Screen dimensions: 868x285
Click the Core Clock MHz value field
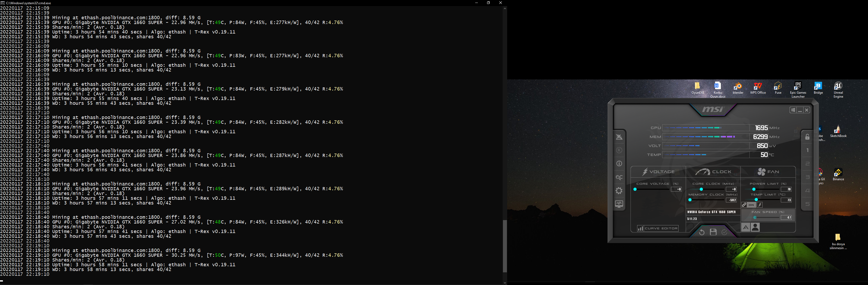coord(731,189)
